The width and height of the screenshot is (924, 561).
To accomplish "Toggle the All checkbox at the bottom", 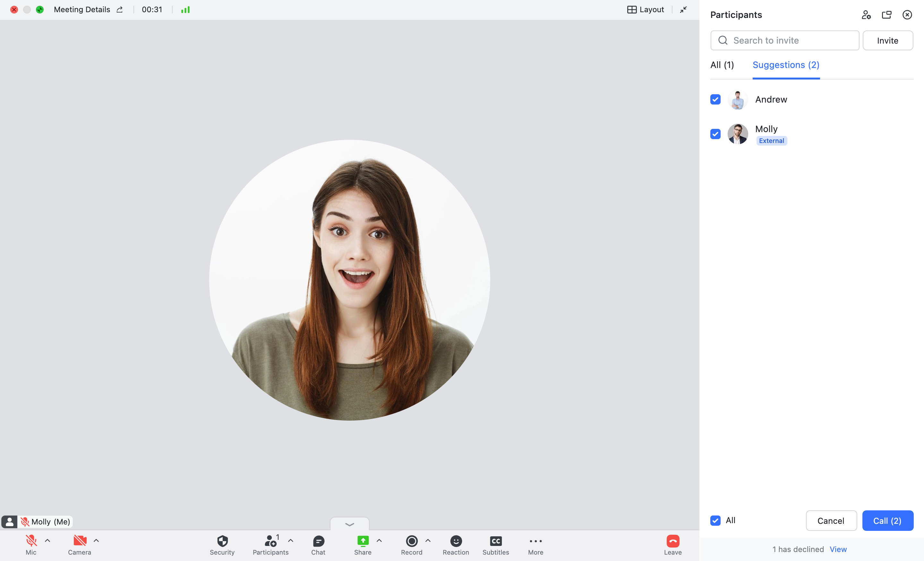I will [x=716, y=521].
